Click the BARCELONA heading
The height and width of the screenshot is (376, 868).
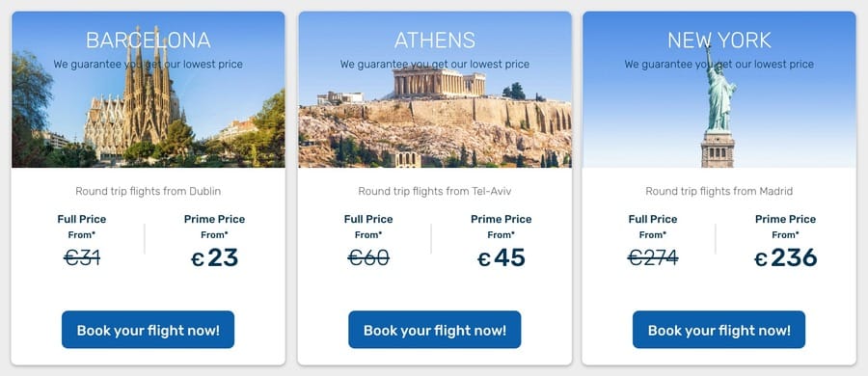tap(149, 40)
